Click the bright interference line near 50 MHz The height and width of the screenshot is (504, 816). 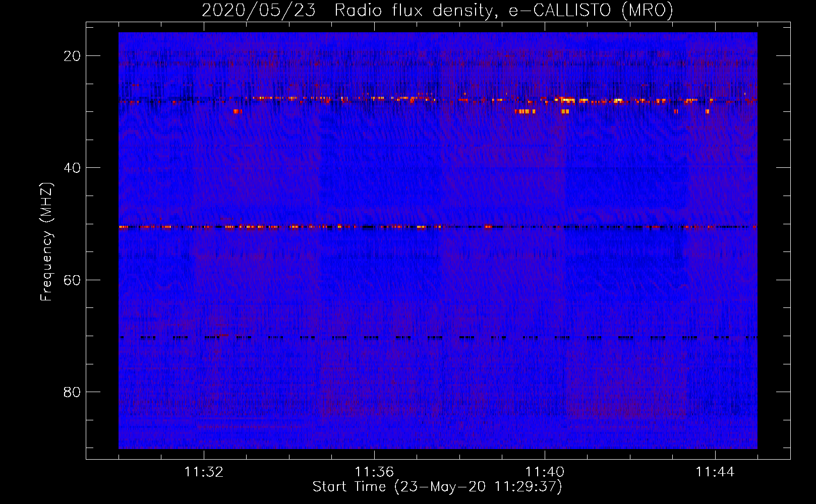click(x=438, y=227)
